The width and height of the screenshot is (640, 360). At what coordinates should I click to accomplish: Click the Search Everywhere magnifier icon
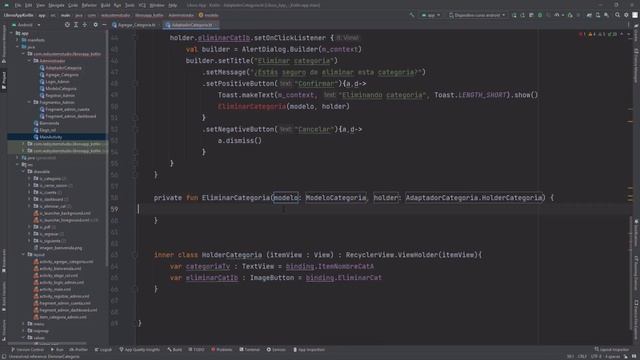pyautogui.click(x=618, y=15)
